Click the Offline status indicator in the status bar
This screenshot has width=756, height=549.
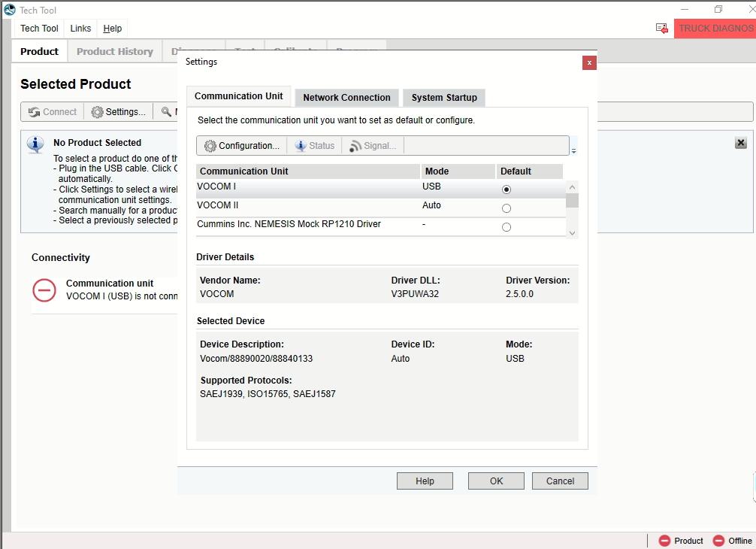tap(733, 541)
